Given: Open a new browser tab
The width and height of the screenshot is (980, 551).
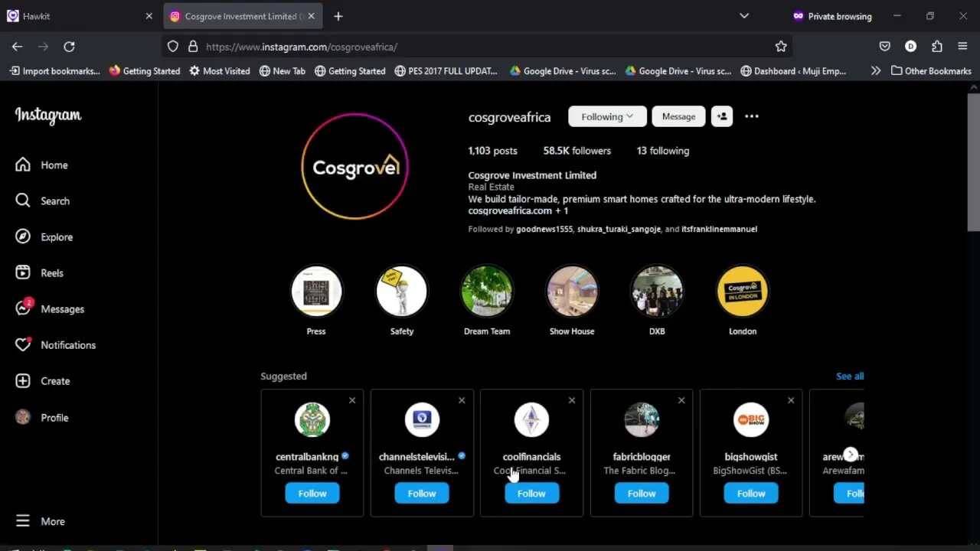Looking at the screenshot, I should [x=338, y=16].
